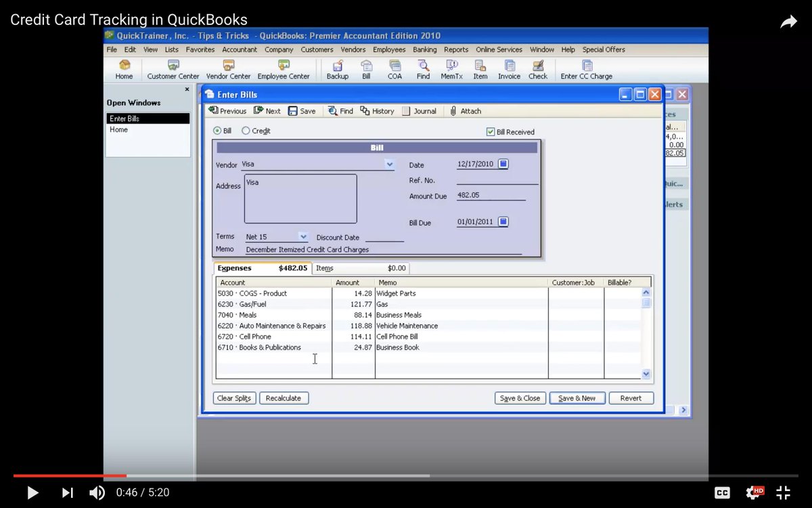Click the Clear Splits button

(x=235, y=398)
